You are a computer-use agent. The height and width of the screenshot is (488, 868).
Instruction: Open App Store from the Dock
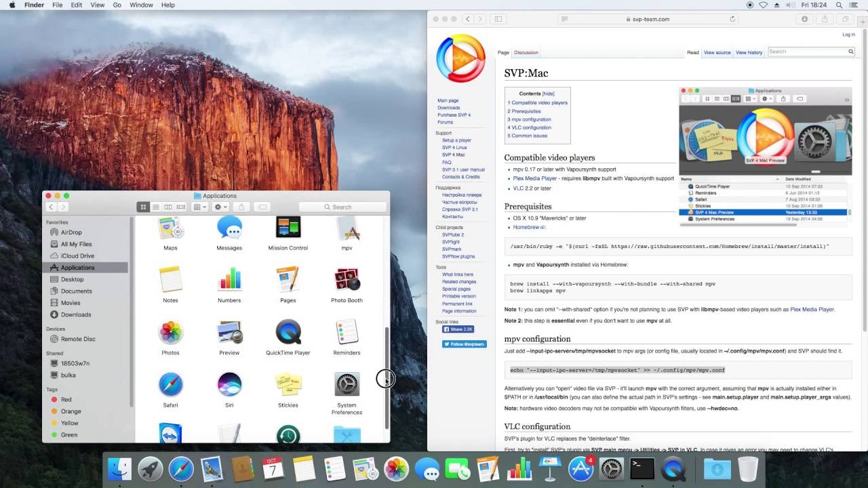coord(580,468)
